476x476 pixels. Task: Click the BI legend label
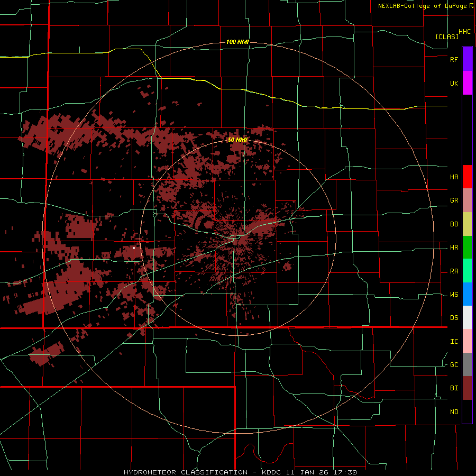[454, 388]
